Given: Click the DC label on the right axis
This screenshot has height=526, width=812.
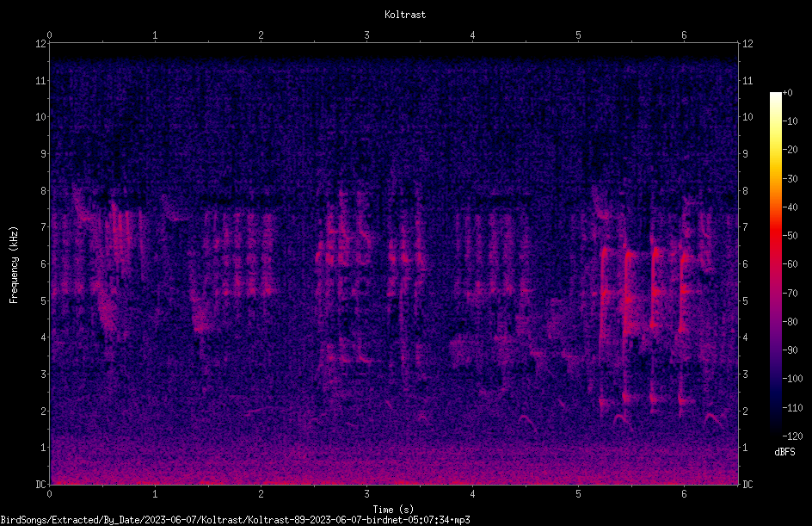Looking at the screenshot, I should (x=747, y=484).
